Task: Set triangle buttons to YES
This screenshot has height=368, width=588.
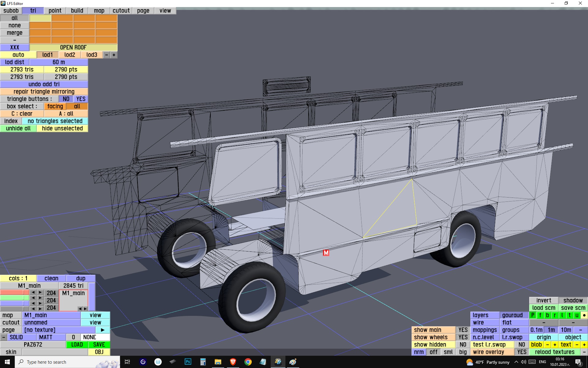Action: [x=81, y=99]
